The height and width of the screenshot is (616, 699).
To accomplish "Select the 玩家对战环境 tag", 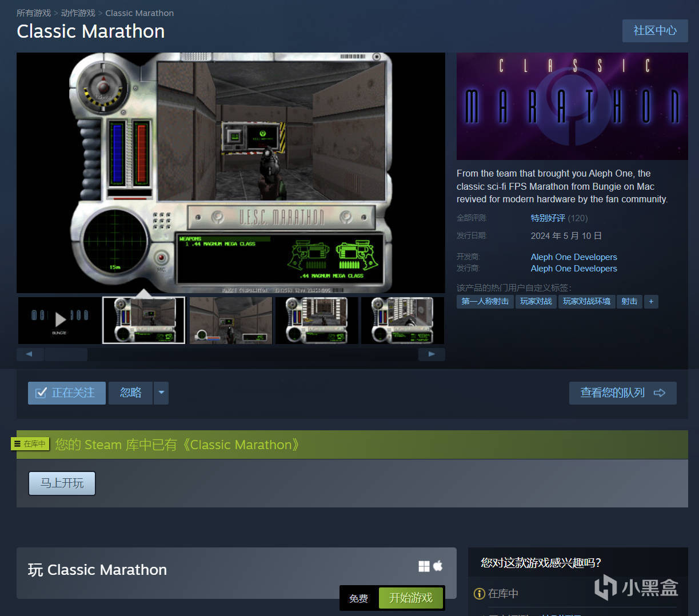I will 586,301.
